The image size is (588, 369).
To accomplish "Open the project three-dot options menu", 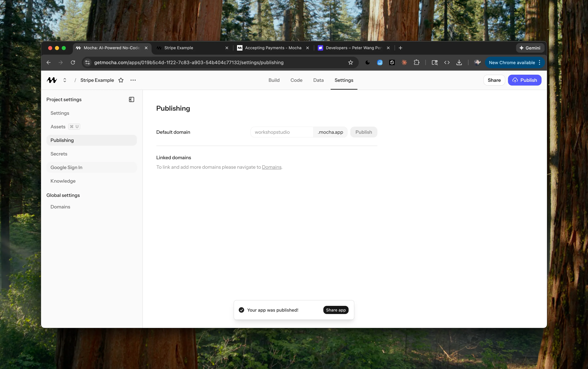I will click(x=133, y=80).
